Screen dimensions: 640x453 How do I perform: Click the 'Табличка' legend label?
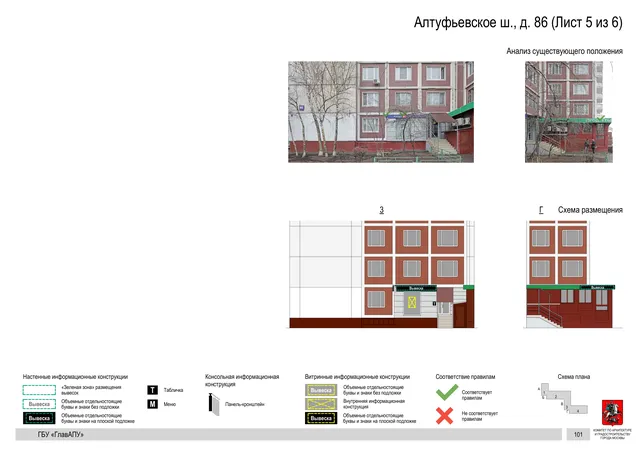(x=173, y=390)
